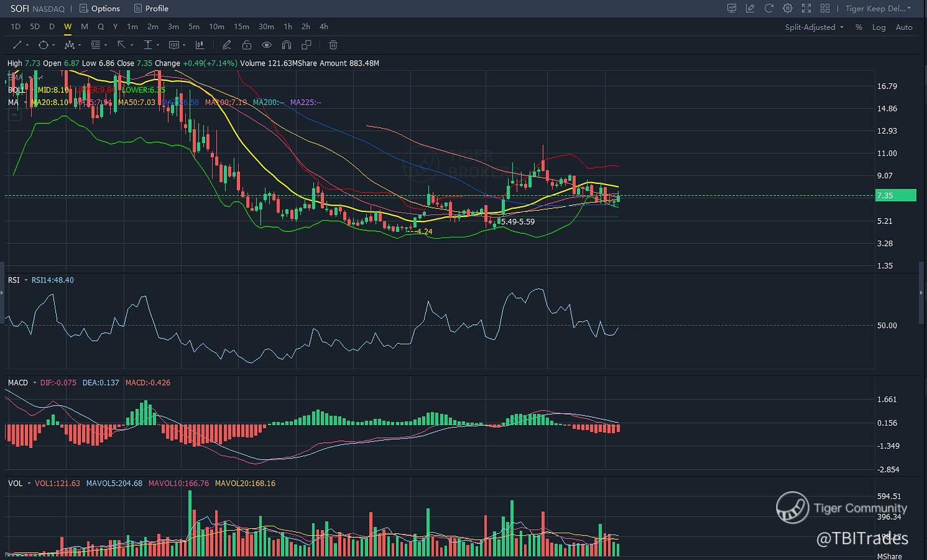The height and width of the screenshot is (560, 927).
Task: Click the duplicate drawing squares icon
Action: point(306,45)
